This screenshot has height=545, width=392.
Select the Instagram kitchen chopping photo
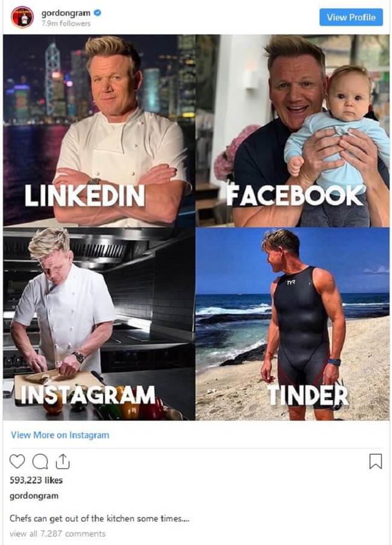[99, 324]
